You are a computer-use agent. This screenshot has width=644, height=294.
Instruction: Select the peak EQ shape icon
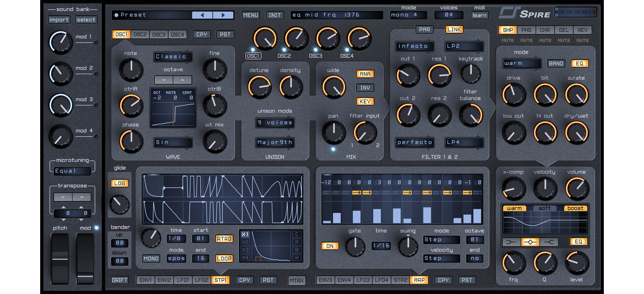coord(530,242)
